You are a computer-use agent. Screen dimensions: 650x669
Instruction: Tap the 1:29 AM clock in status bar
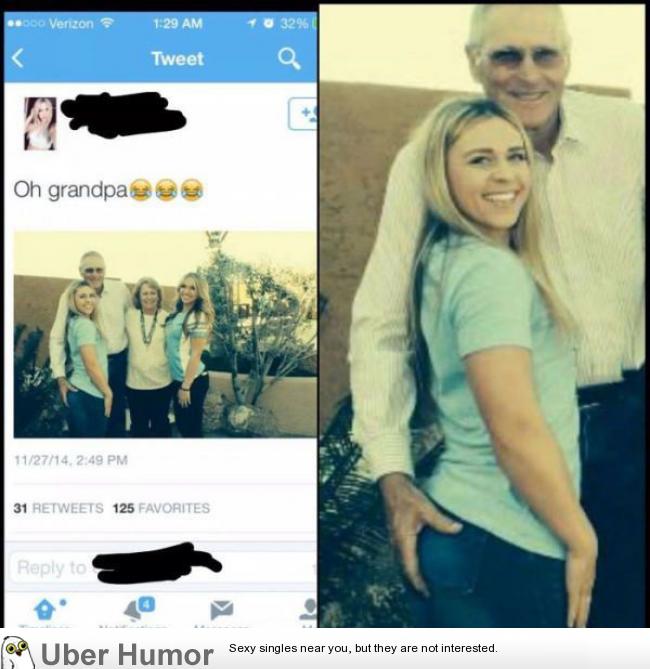point(178,23)
